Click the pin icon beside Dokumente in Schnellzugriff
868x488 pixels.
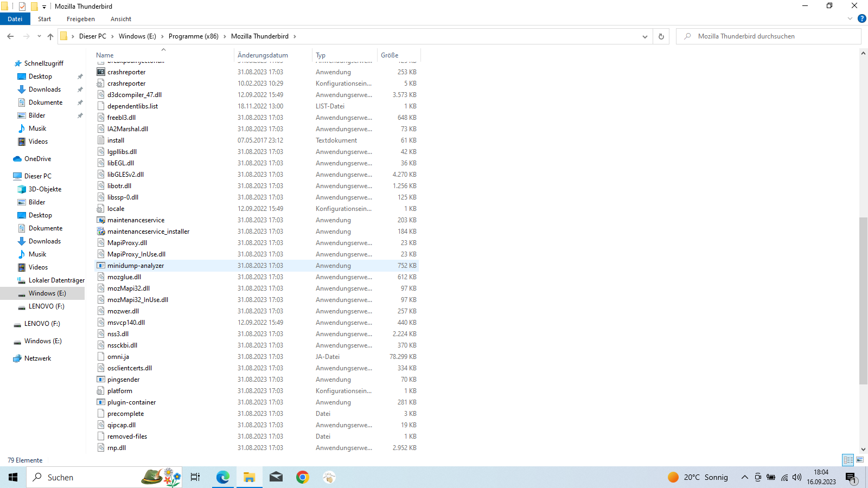click(80, 102)
